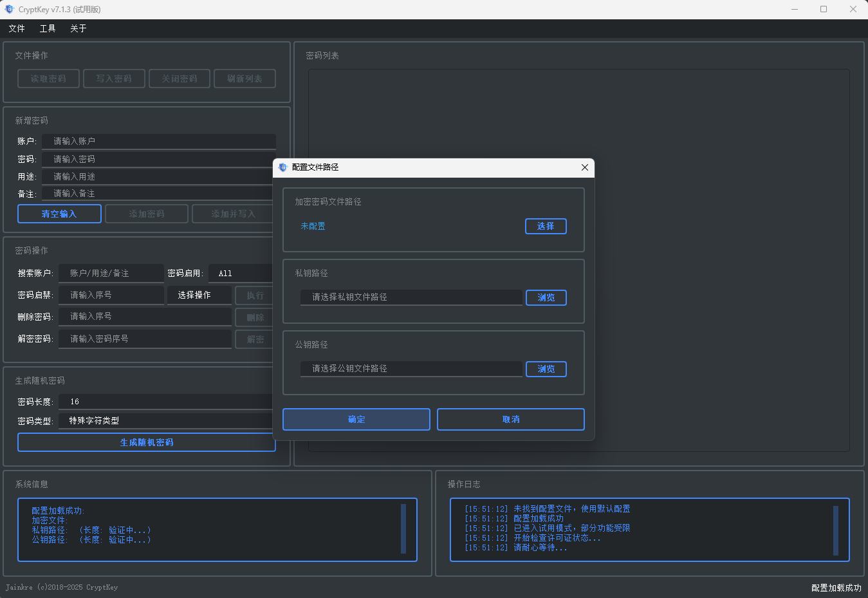Focus the 密码启禁 序号 input
868x598 pixels.
(x=111, y=295)
